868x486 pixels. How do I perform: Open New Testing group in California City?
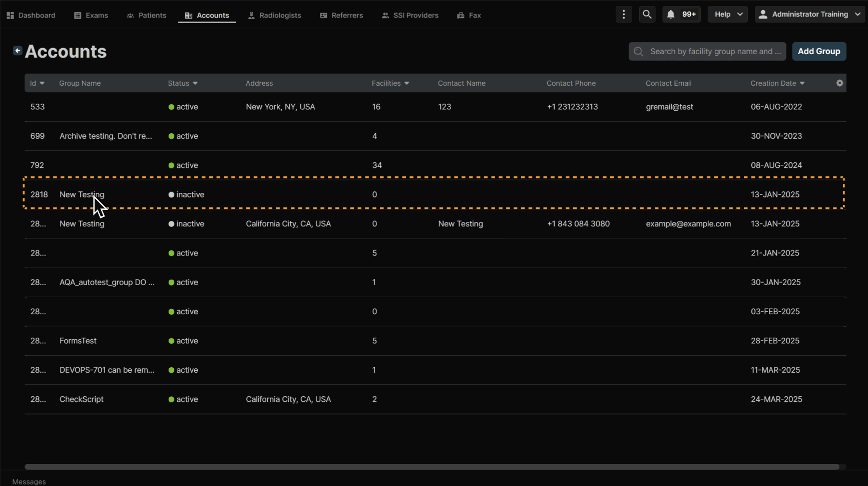coord(436,223)
